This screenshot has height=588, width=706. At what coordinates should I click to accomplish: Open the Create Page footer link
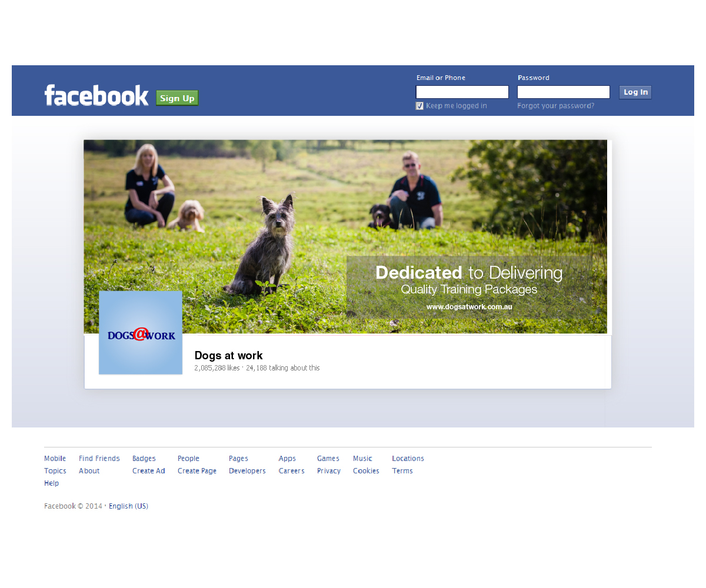coord(197,471)
